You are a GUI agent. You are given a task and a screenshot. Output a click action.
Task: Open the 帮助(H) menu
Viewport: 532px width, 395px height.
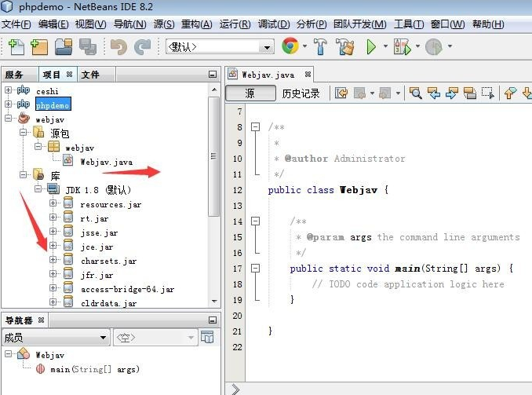click(x=488, y=24)
